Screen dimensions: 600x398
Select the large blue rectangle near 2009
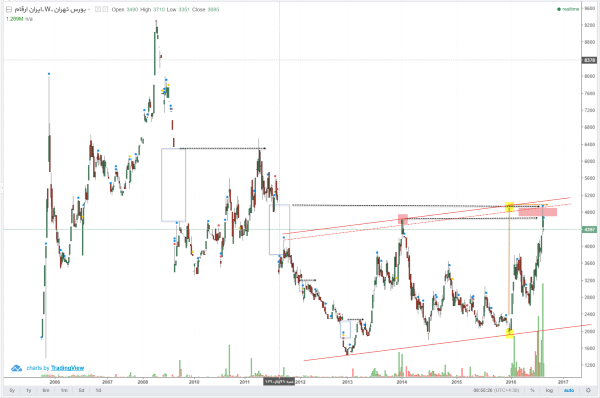(x=174, y=185)
